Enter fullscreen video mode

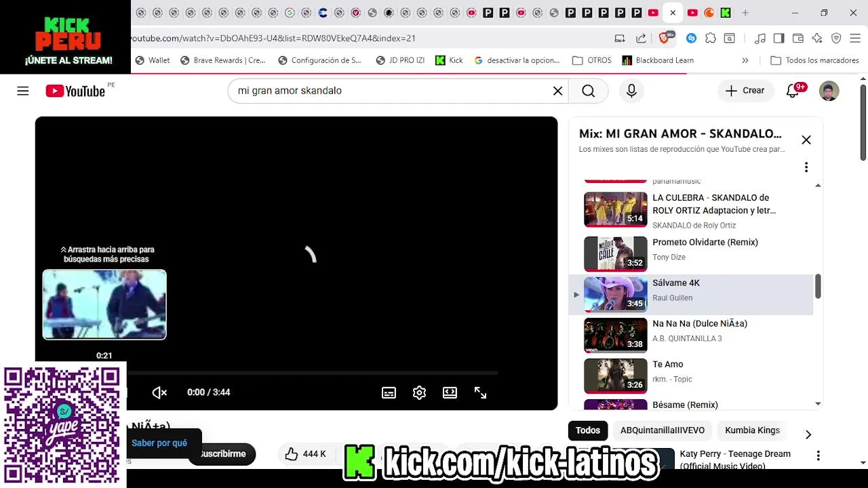pyautogui.click(x=480, y=392)
